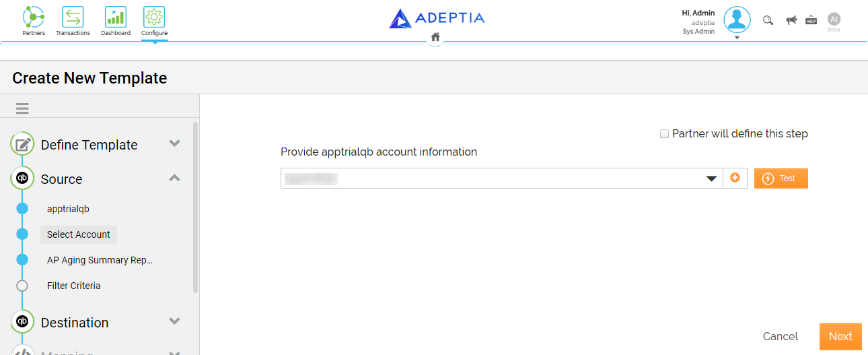Go to home via house icon
The image size is (868, 355).
tap(435, 37)
